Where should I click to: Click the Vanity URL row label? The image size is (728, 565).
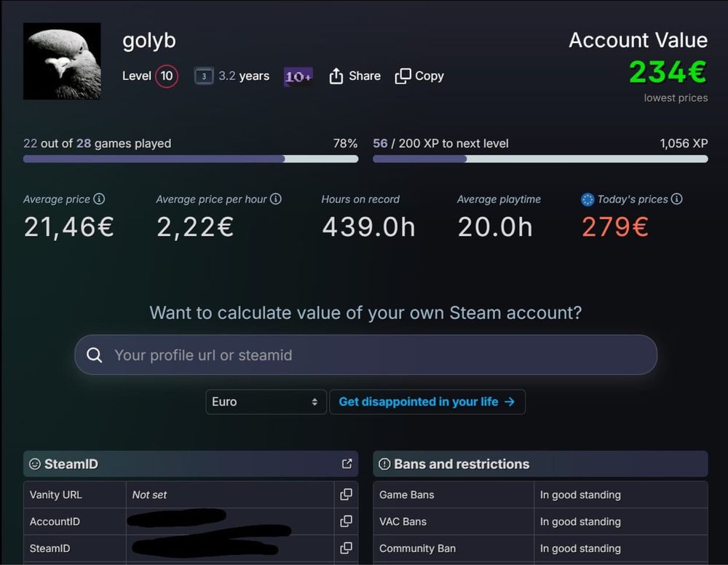coord(56,495)
